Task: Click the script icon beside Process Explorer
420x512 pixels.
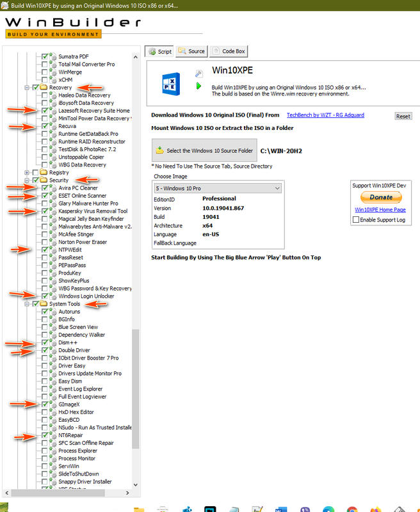Action: [53, 451]
